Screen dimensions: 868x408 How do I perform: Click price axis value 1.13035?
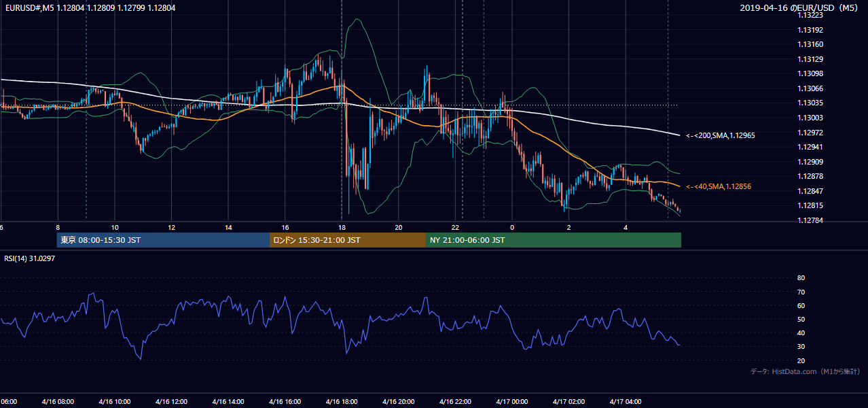(x=810, y=103)
